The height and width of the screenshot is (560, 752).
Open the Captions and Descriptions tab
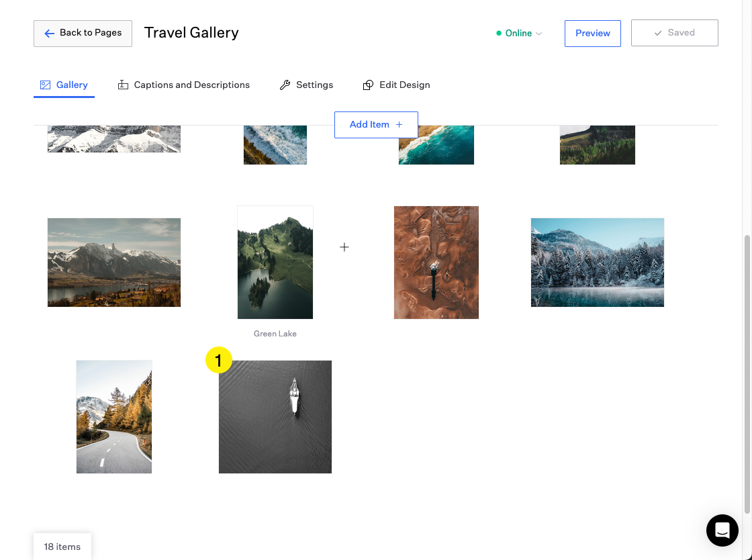tap(184, 85)
